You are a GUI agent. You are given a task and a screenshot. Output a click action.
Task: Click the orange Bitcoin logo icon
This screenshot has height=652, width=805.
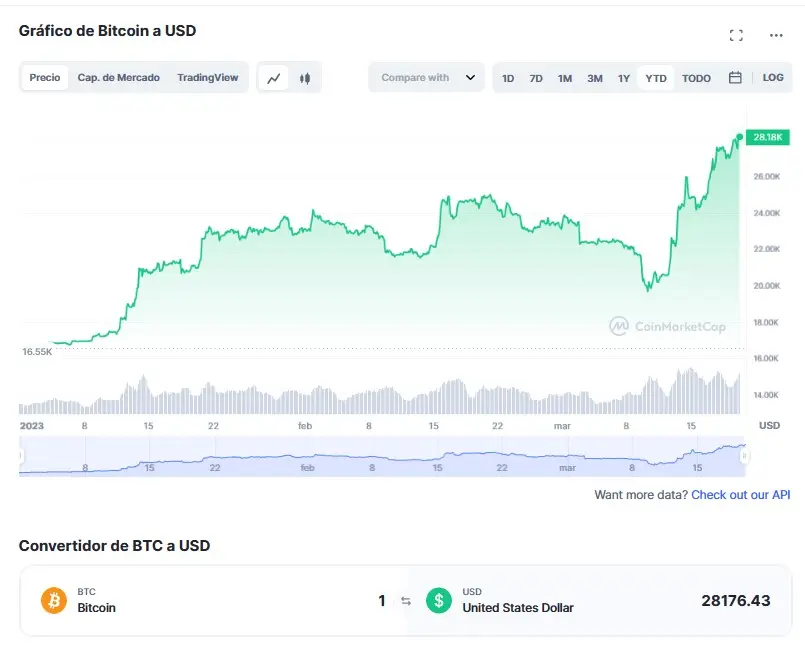tap(53, 600)
